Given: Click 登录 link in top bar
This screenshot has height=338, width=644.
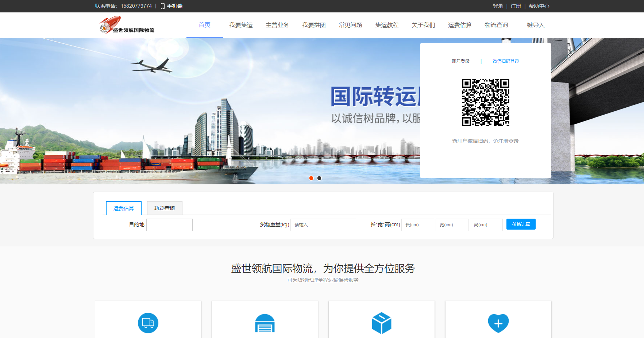Looking at the screenshot, I should [498, 6].
